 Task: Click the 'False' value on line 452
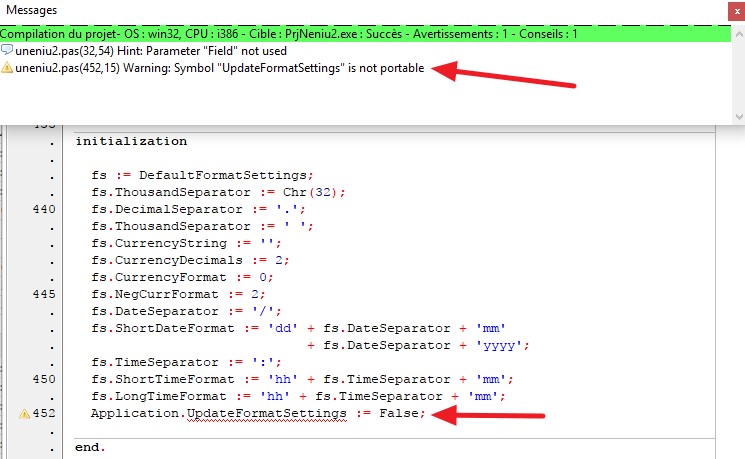[399, 413]
